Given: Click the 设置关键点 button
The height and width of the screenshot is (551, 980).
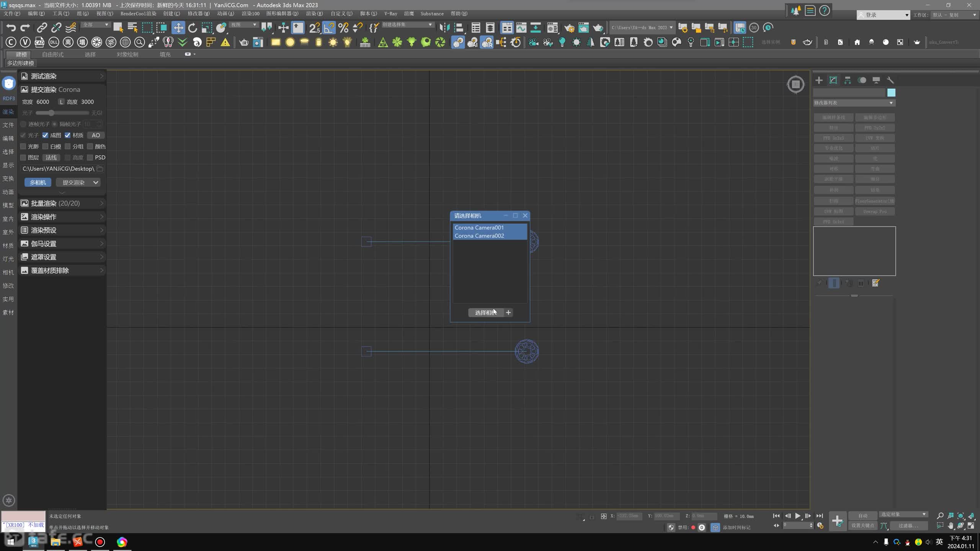Looking at the screenshot, I should pos(863,526).
